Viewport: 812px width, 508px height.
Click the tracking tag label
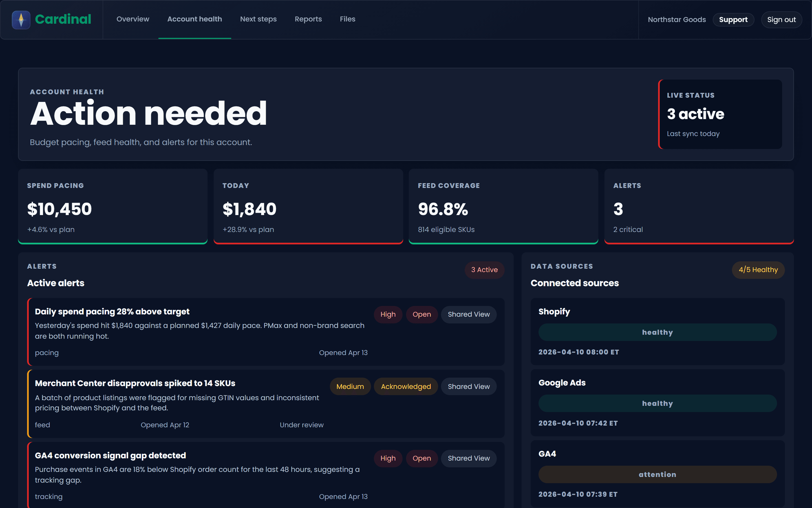49,497
